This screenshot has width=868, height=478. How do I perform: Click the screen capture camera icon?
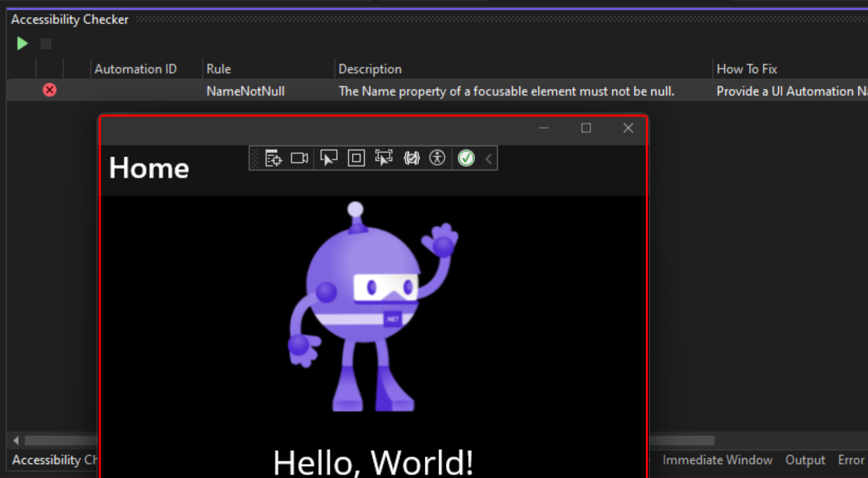point(299,158)
